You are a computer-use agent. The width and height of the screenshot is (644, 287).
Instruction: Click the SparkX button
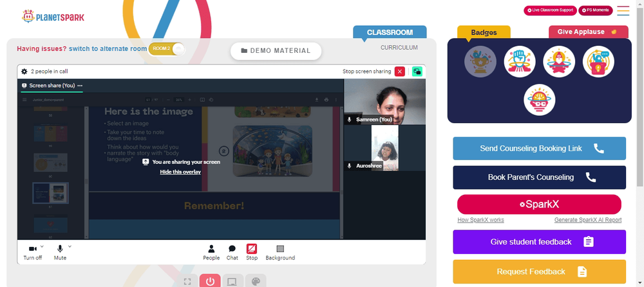click(539, 204)
